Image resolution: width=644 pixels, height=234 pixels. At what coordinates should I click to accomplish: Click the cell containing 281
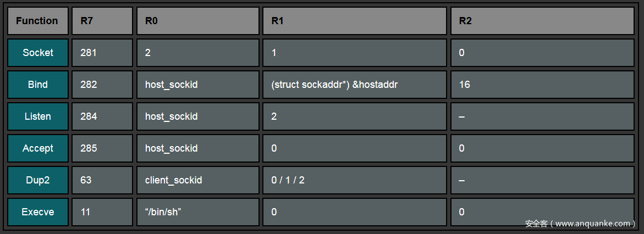pyautogui.click(x=102, y=53)
